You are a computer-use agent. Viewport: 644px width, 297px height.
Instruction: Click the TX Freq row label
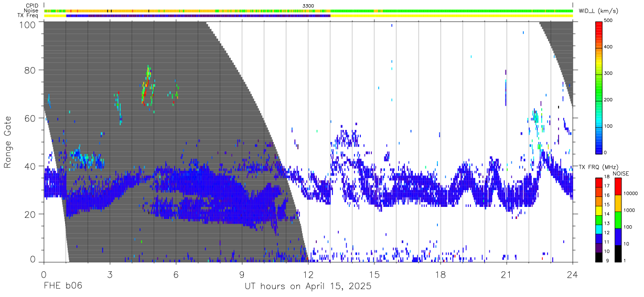pyautogui.click(x=28, y=16)
